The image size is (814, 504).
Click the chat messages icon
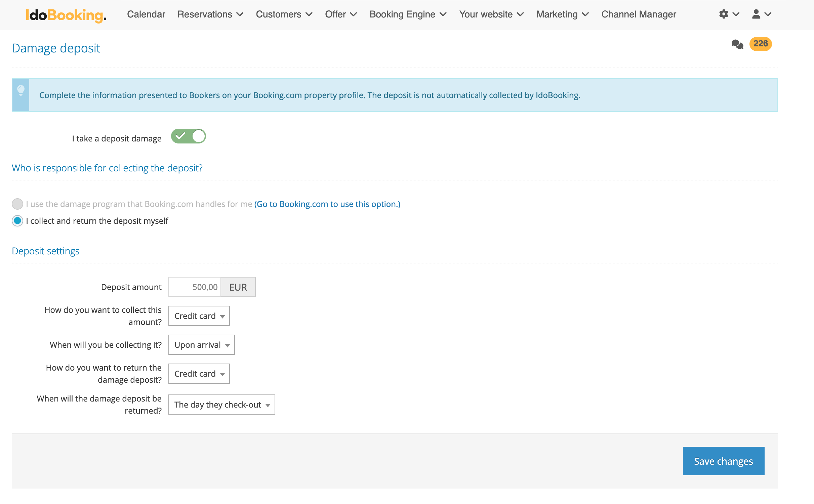[737, 44]
